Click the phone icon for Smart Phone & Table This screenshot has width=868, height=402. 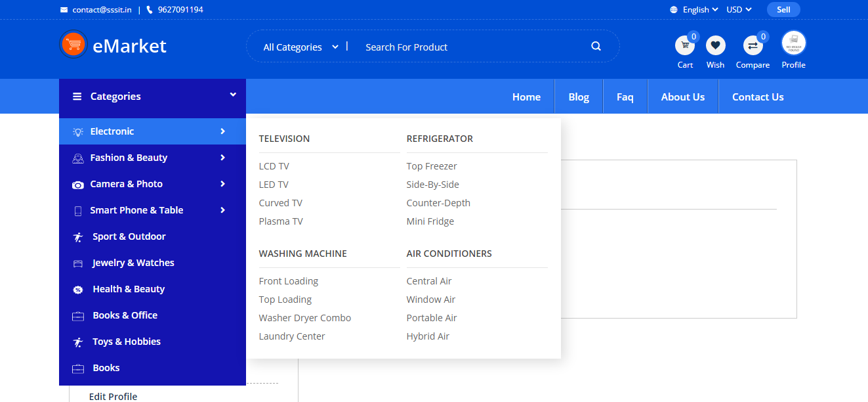[x=77, y=211]
